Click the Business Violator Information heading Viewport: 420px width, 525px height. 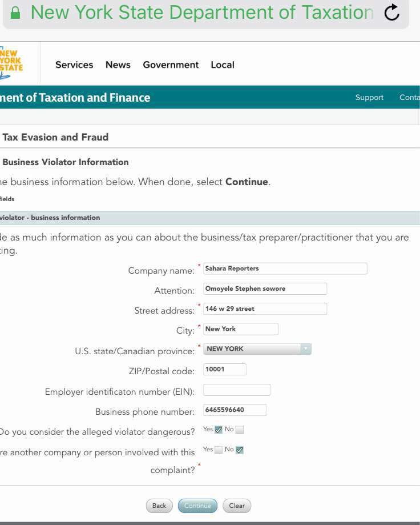pyautogui.click(x=66, y=162)
